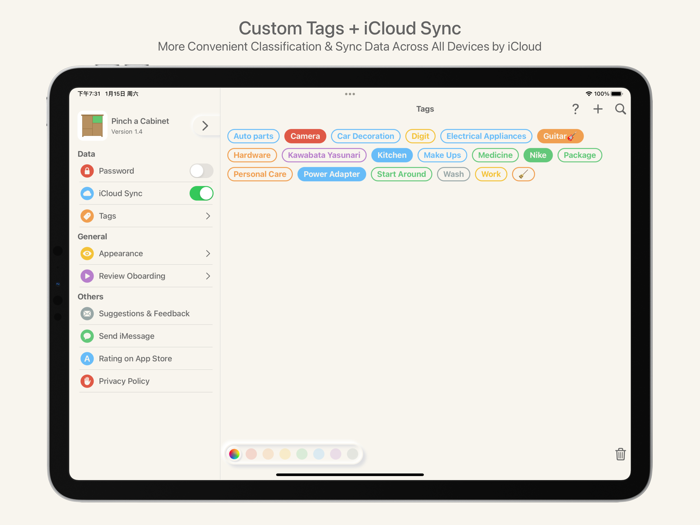
Task: Choose the pale yellow color swatch
Action: click(x=285, y=454)
